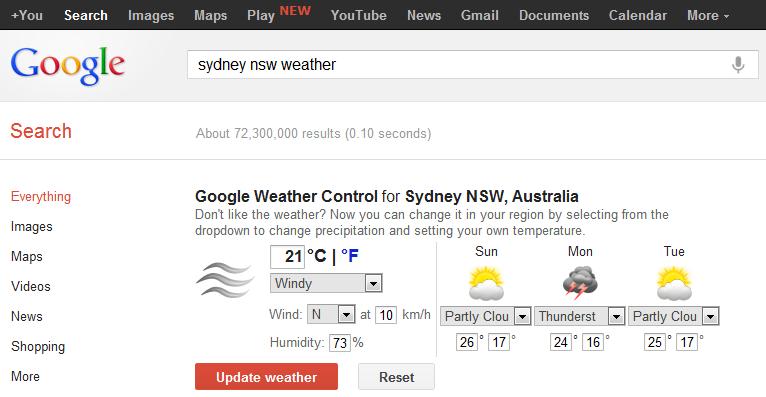Open News in the top navigation bar

point(424,16)
